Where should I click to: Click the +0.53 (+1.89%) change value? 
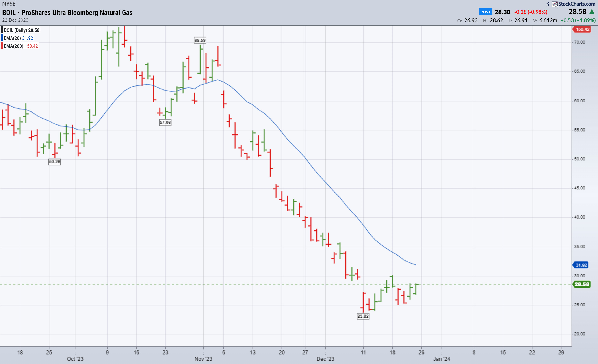[578, 20]
